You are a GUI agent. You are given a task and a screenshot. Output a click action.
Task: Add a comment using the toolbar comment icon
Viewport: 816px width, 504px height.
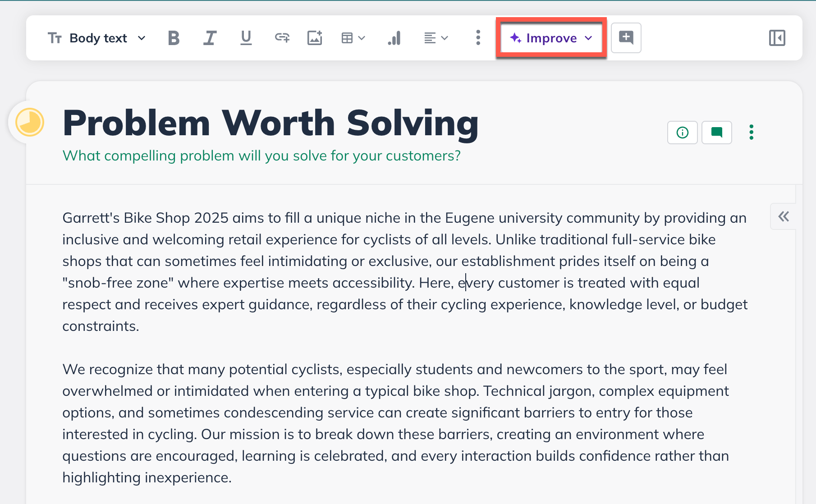[626, 38]
